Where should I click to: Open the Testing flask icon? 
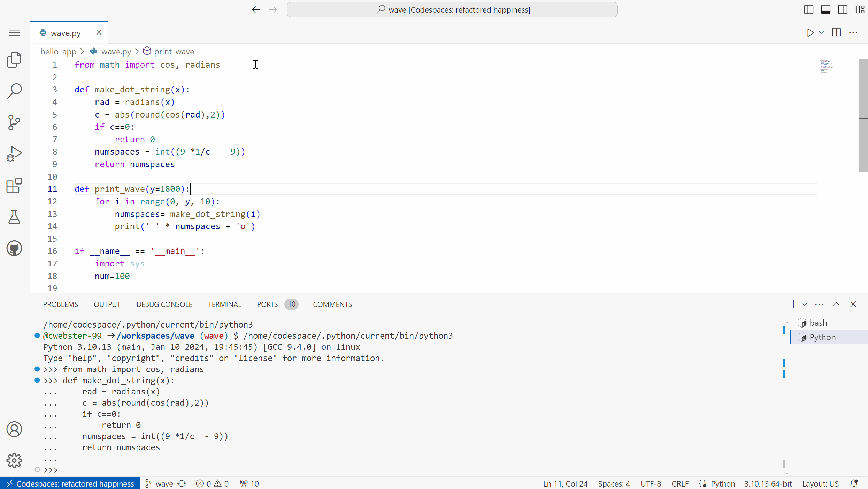pyautogui.click(x=14, y=217)
